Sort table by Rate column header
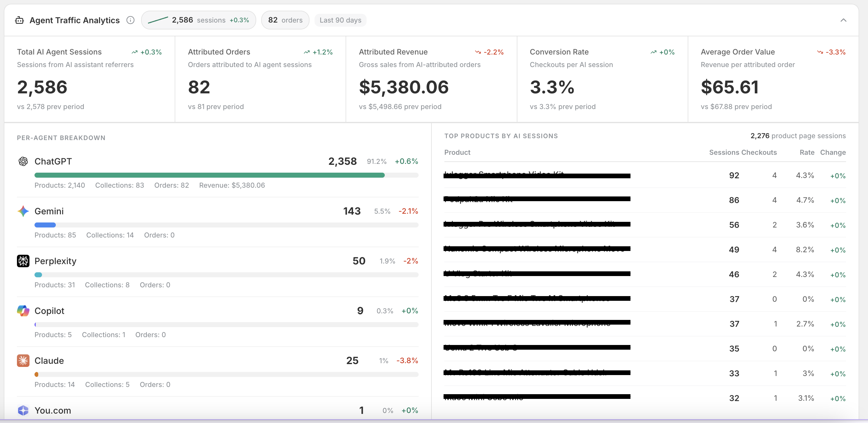Image resolution: width=868 pixels, height=423 pixels. (807, 152)
